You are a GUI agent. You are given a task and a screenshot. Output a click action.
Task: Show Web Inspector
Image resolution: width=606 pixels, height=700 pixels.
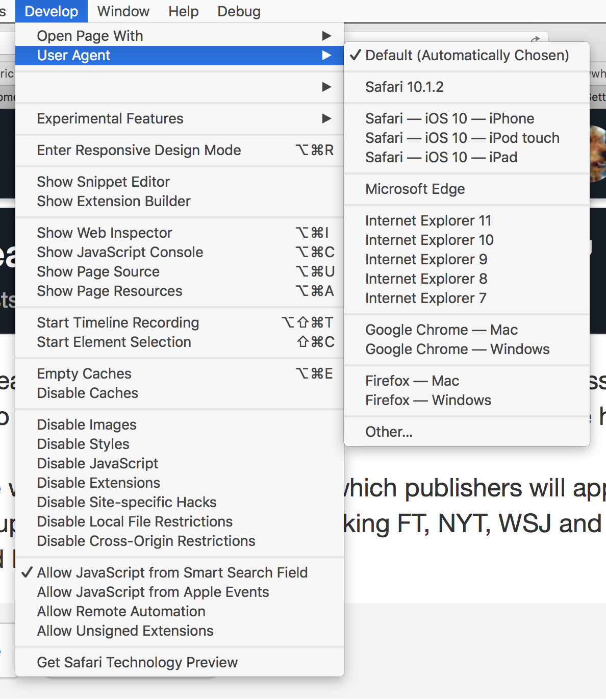[x=105, y=233]
